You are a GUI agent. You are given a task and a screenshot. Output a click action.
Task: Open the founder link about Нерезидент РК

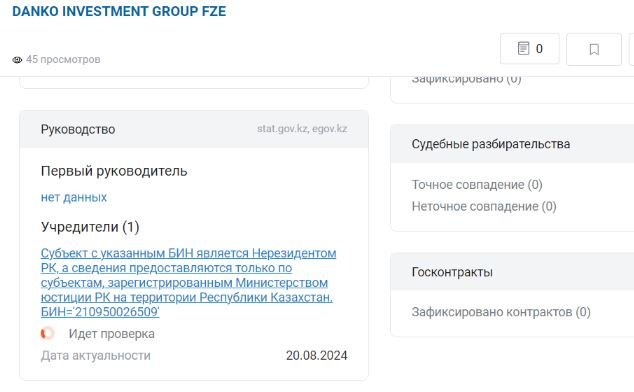click(188, 282)
